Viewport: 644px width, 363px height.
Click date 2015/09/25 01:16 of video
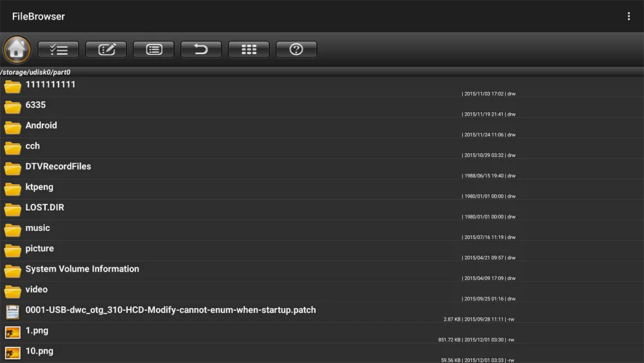click(484, 299)
